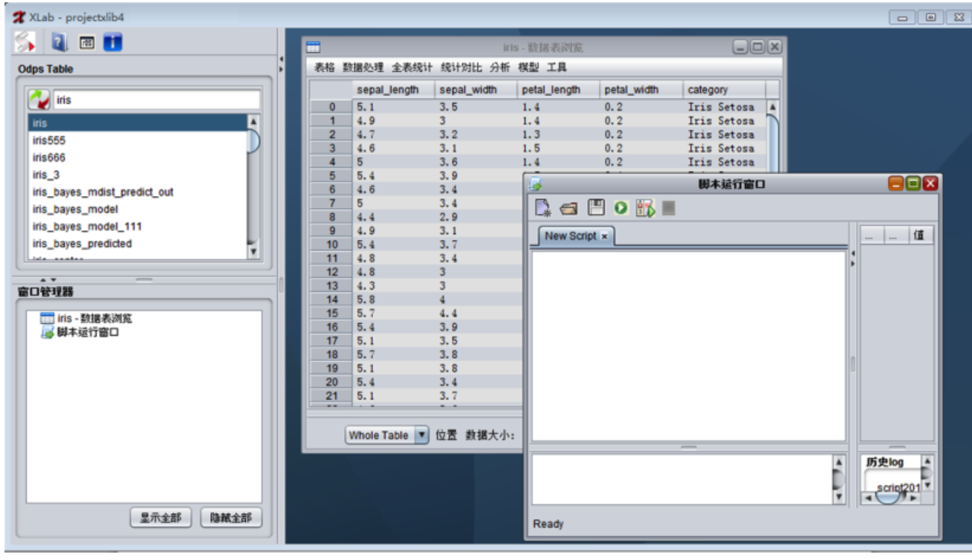
Task: Run selected lines with the step-run icon
Action: tap(645, 209)
